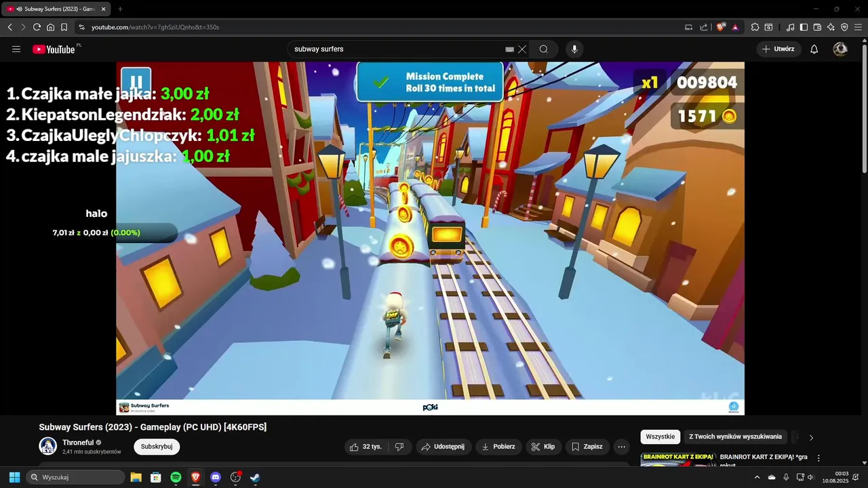
Task: Open Brave VPN shield icon
Action: point(844,27)
